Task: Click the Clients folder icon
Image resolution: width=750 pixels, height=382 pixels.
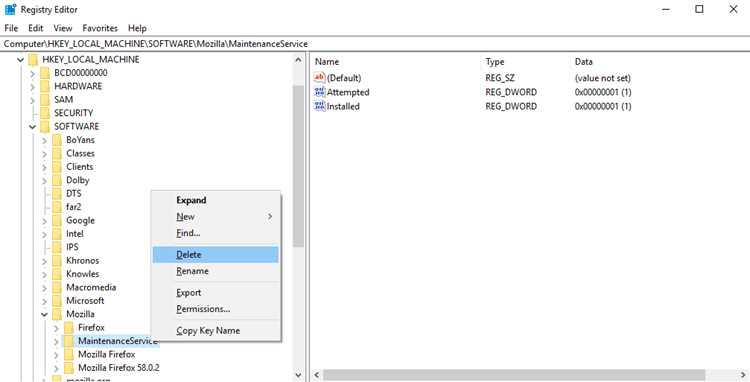Action: (57, 167)
